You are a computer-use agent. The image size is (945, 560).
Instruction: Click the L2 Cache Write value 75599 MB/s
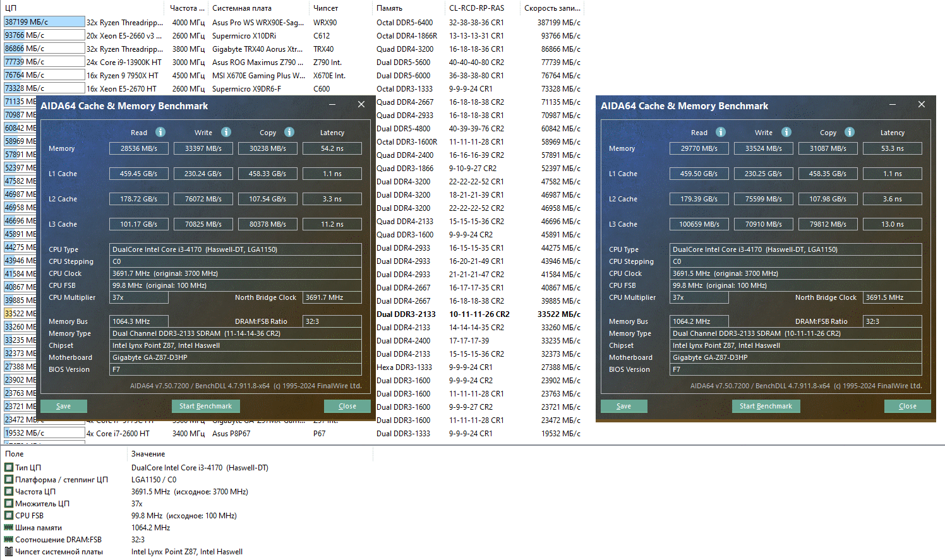(764, 199)
